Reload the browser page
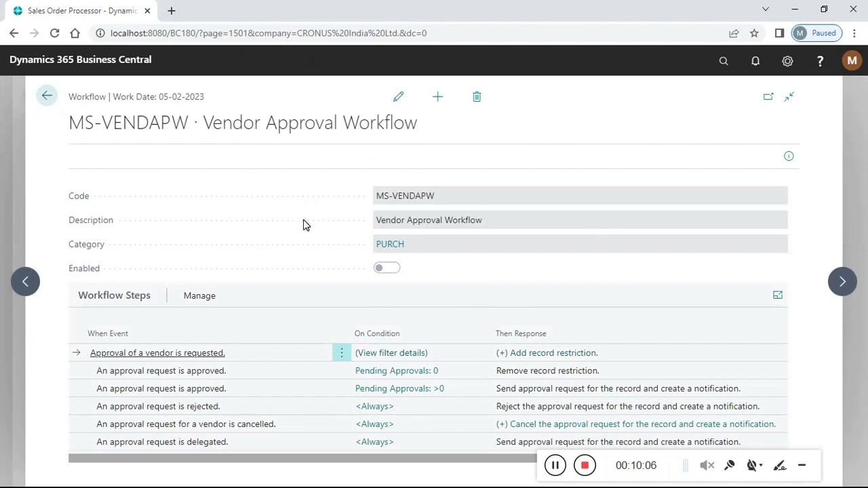868x488 pixels. coord(54,33)
